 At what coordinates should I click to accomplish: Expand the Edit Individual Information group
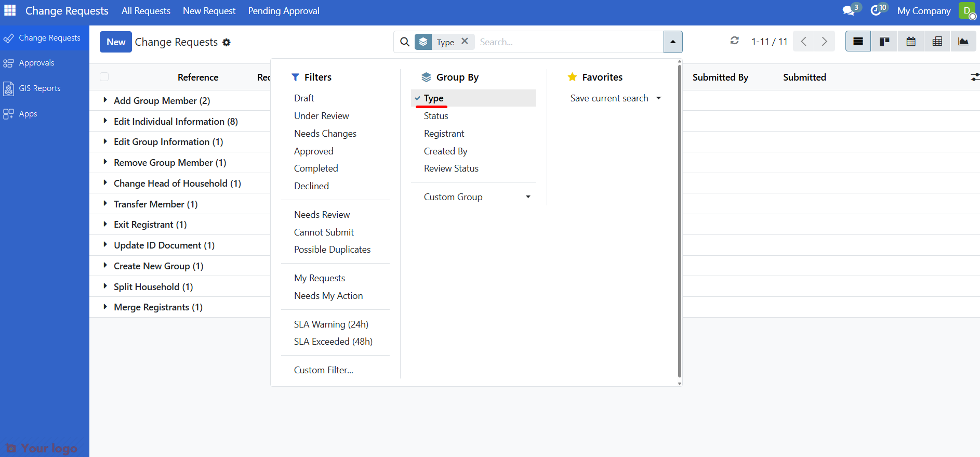coord(175,121)
